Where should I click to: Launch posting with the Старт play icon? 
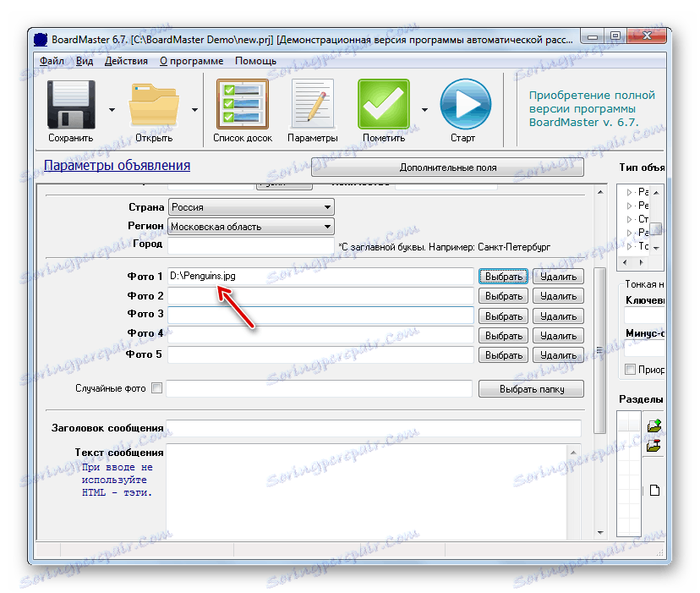[466, 104]
